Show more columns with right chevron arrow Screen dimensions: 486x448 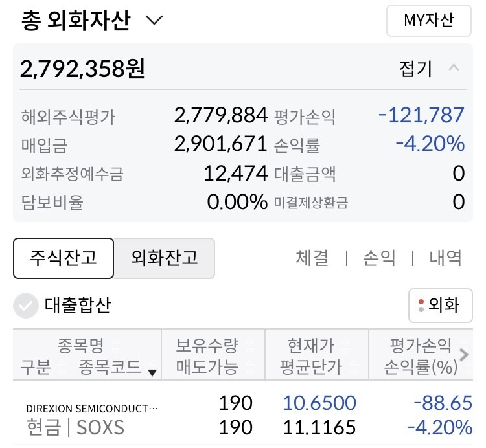[x=464, y=355]
